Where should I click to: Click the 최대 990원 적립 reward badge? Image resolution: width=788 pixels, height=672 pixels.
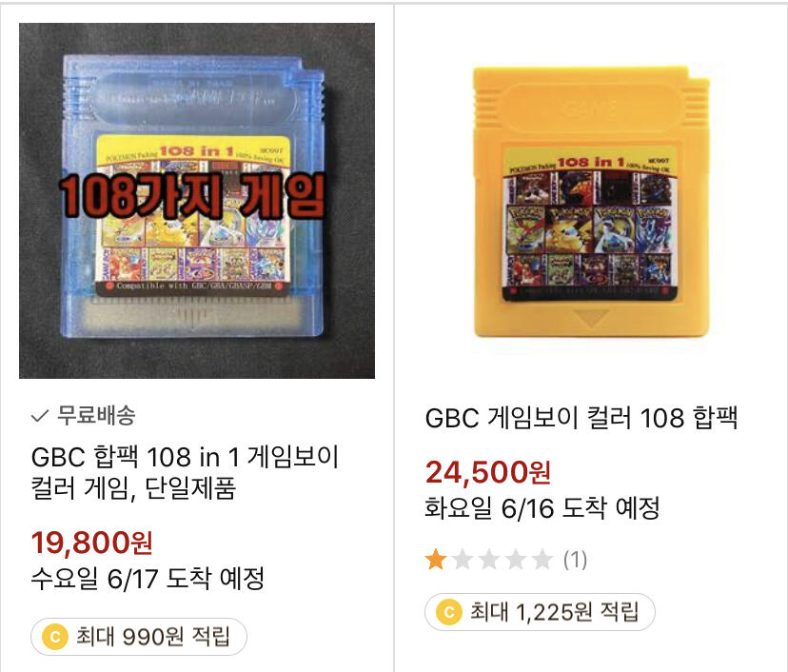click(x=139, y=637)
